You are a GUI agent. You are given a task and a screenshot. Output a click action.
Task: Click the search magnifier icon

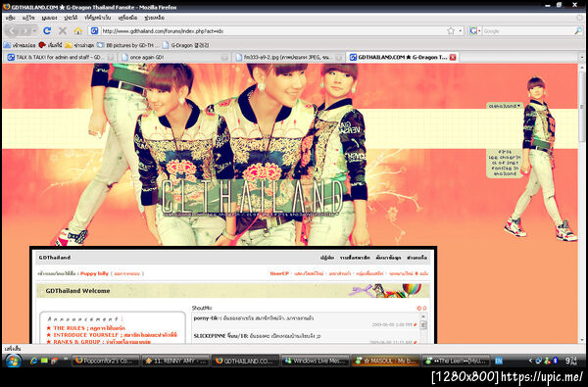(x=578, y=31)
